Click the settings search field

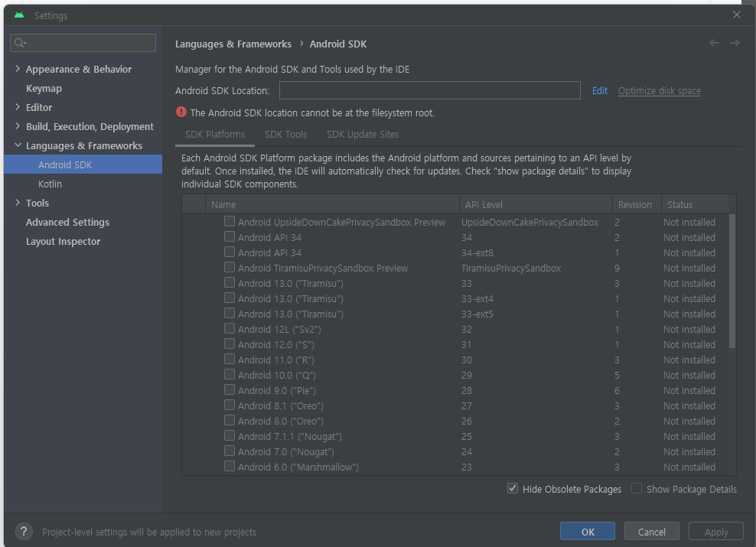[x=83, y=43]
